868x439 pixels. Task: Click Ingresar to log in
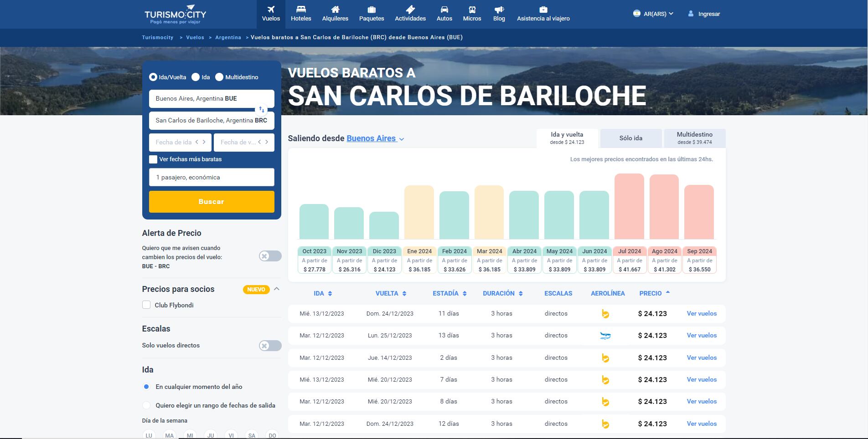pyautogui.click(x=709, y=14)
